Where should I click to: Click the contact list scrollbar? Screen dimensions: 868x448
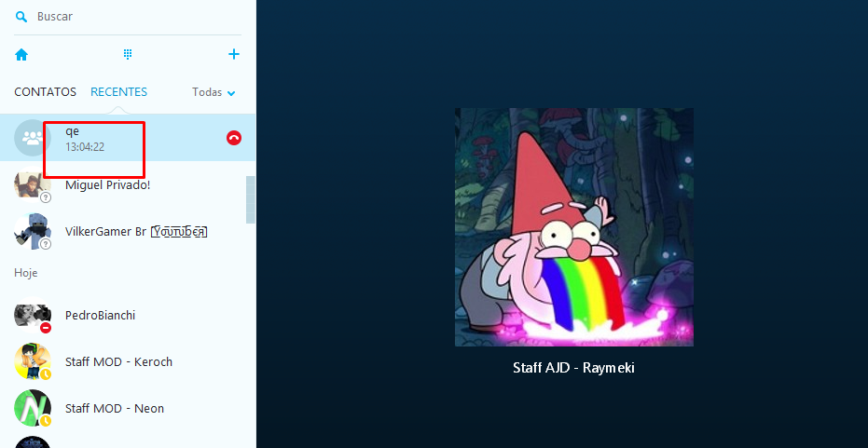(x=251, y=199)
